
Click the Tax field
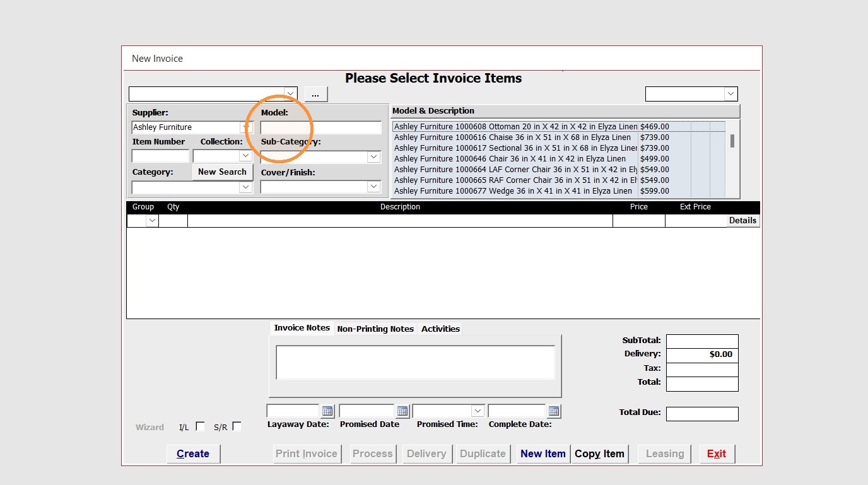(702, 369)
